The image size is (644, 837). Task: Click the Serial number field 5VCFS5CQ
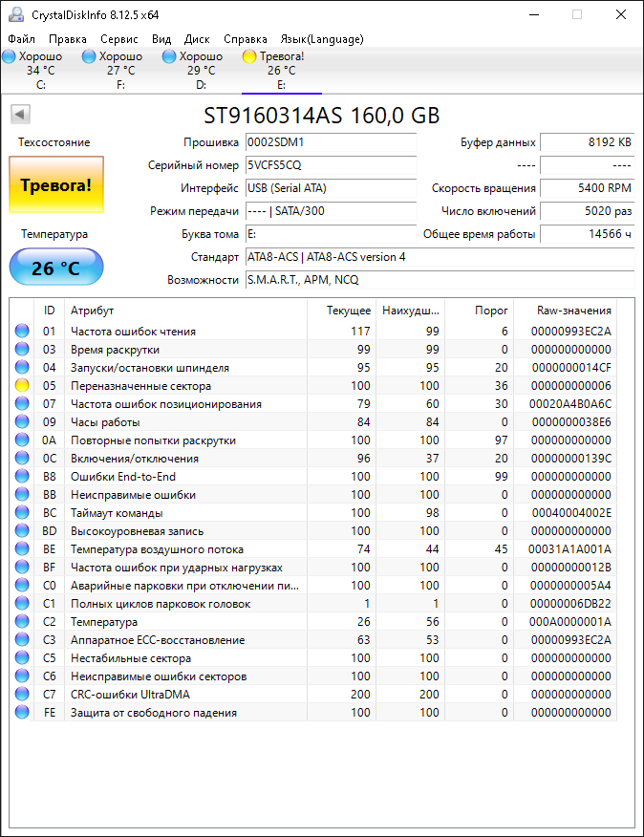click(331, 165)
